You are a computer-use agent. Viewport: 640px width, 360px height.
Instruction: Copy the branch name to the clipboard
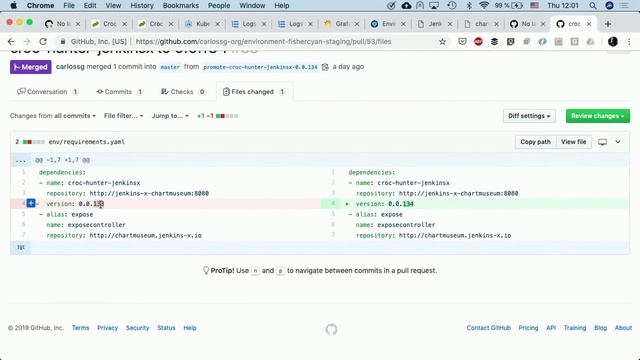325,67
